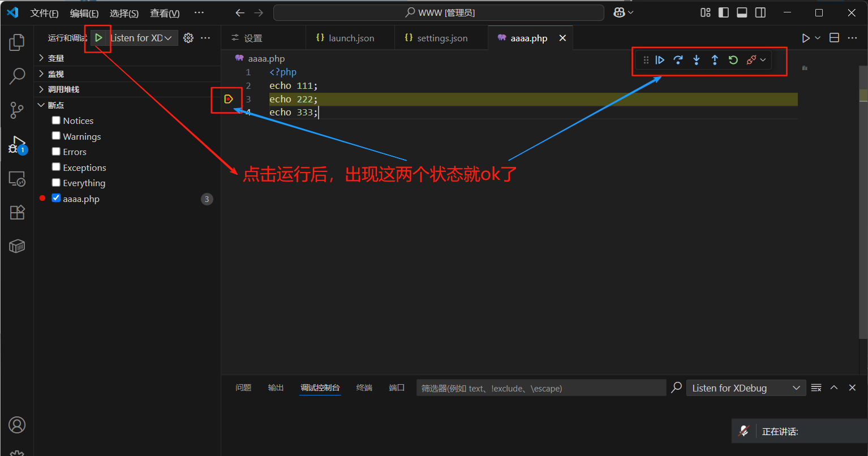Open the Remote Explorer view
The width and height of the screenshot is (868, 456).
point(17,179)
